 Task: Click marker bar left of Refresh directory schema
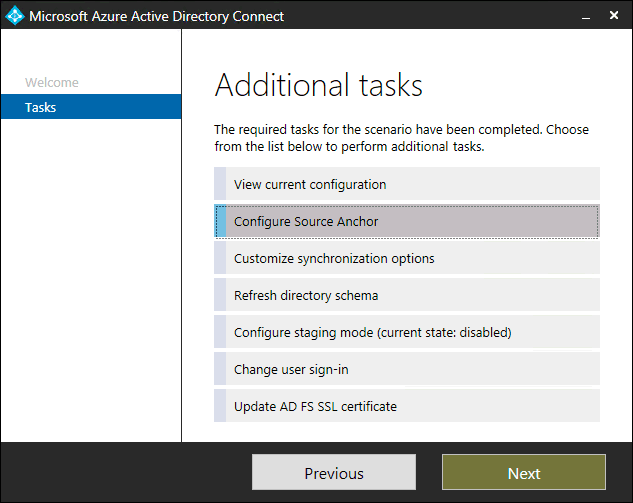(x=220, y=295)
